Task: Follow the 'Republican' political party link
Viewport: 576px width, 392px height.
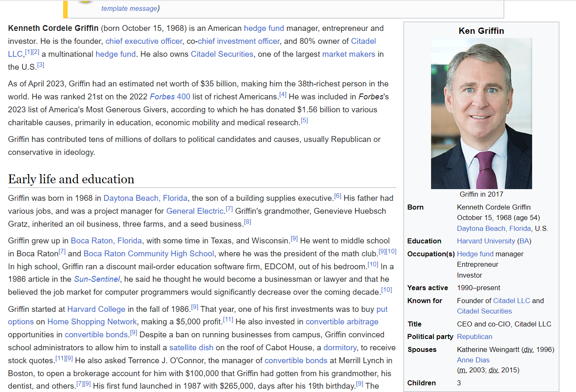Action: tap(475, 337)
